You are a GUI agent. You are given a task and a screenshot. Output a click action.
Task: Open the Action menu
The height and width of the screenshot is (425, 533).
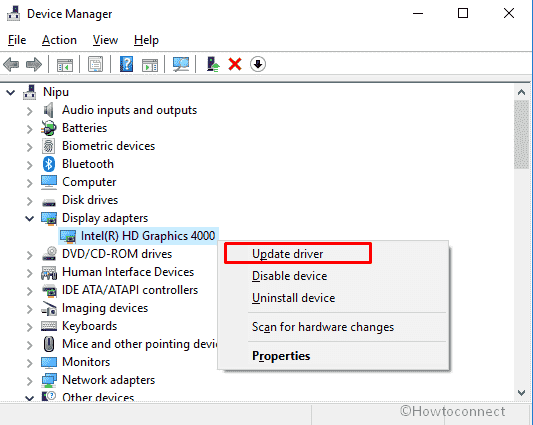click(x=59, y=40)
